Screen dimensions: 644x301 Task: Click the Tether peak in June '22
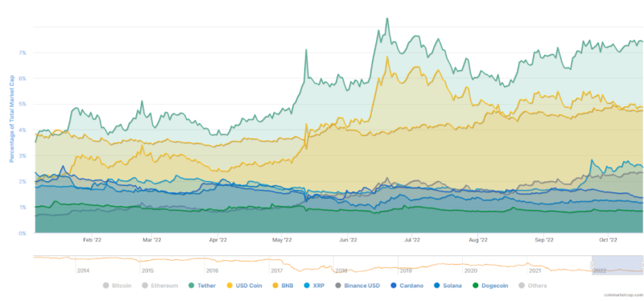pos(387,19)
